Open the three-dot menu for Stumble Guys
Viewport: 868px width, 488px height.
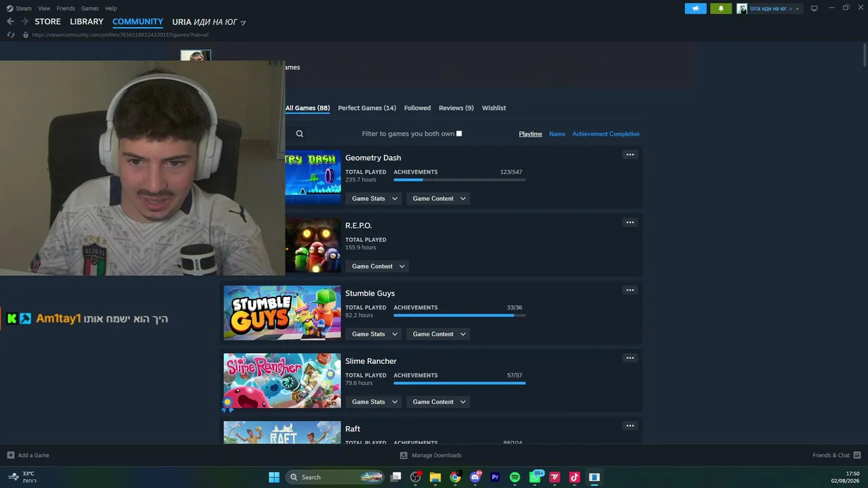[630, 290]
